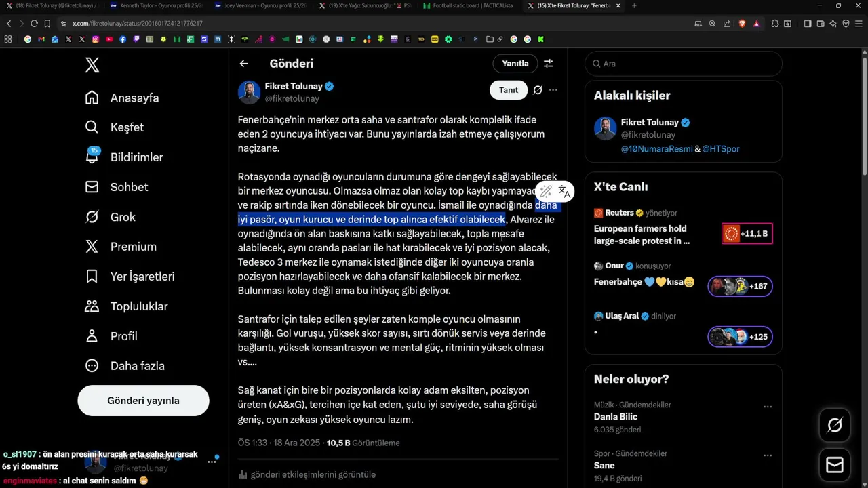Viewport: 868px width, 488px height.
Task: Open Profil page
Action: point(111,336)
